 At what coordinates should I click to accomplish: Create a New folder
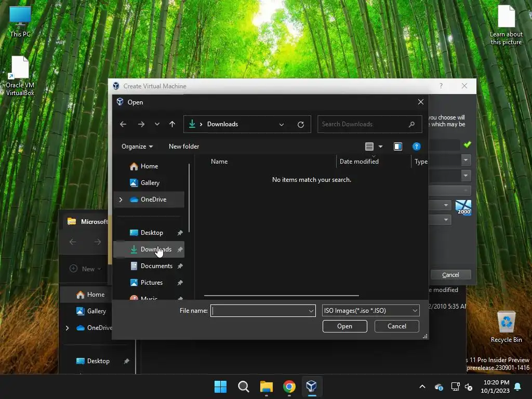[x=184, y=146]
